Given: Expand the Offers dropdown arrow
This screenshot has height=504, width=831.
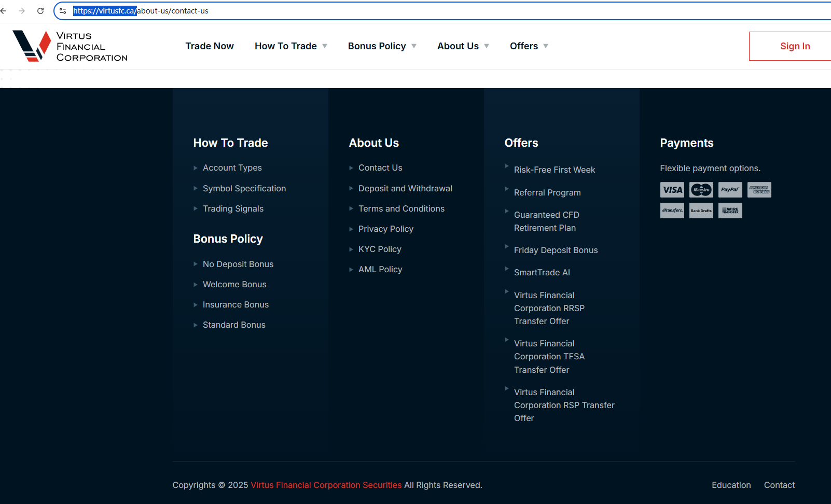Looking at the screenshot, I should coord(546,46).
